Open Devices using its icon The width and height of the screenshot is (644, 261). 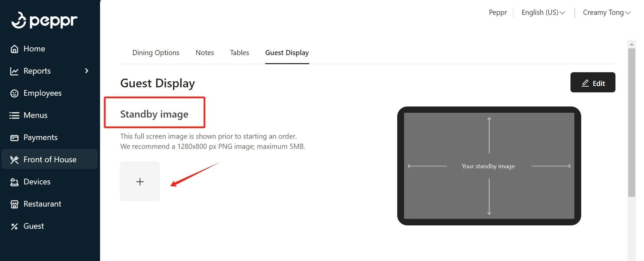coord(14,182)
